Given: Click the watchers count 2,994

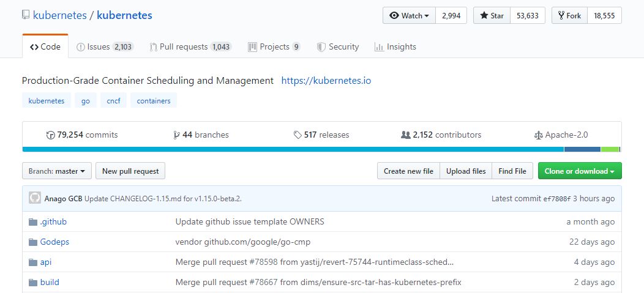Looking at the screenshot, I should (451, 15).
